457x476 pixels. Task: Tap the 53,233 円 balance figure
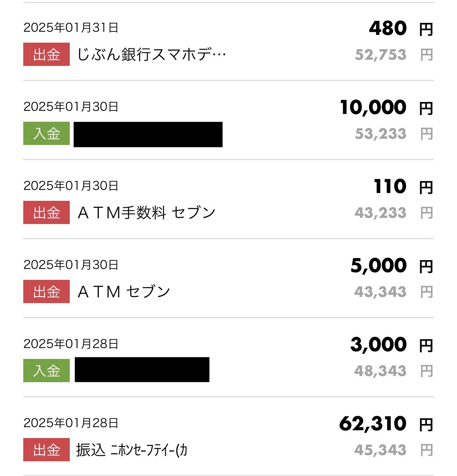381,134
